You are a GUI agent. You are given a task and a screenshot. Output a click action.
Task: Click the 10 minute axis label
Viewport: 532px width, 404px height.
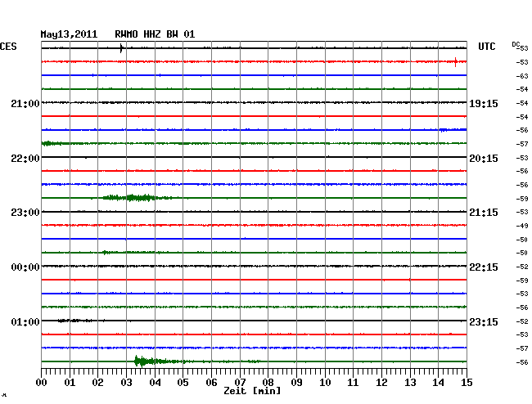[325, 382]
